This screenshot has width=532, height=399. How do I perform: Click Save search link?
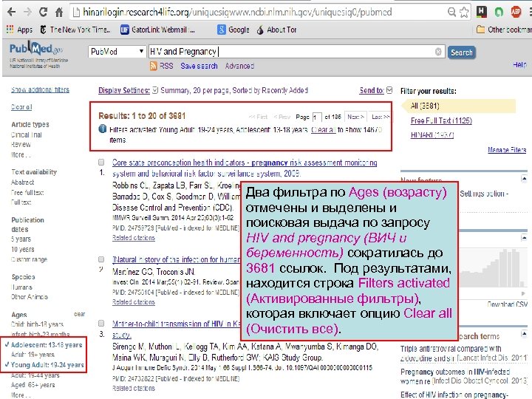pos(199,66)
